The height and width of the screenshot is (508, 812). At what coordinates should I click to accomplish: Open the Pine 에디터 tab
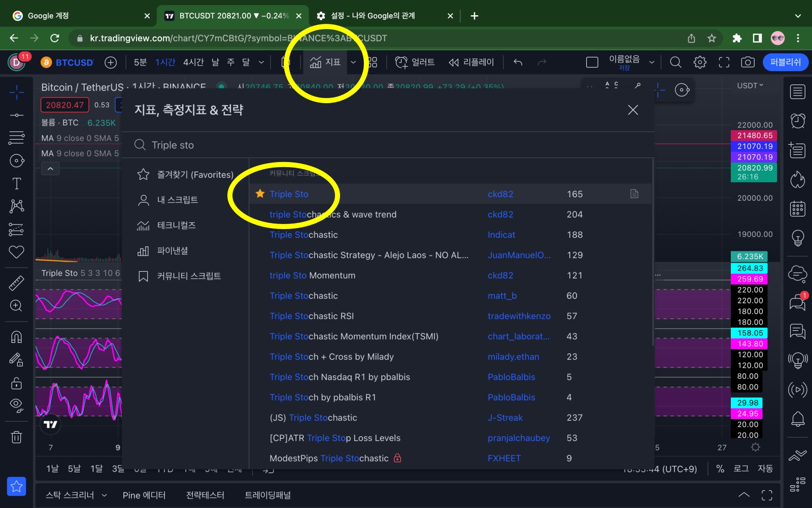(144, 495)
